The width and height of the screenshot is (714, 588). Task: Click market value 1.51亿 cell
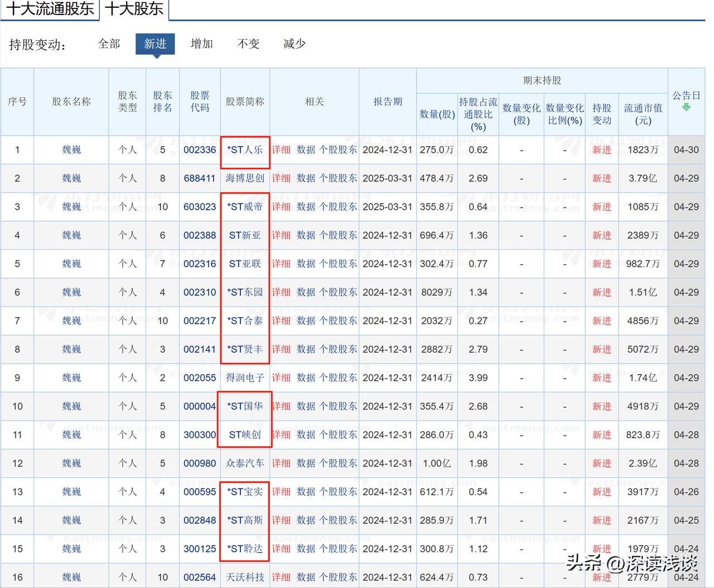click(x=643, y=292)
